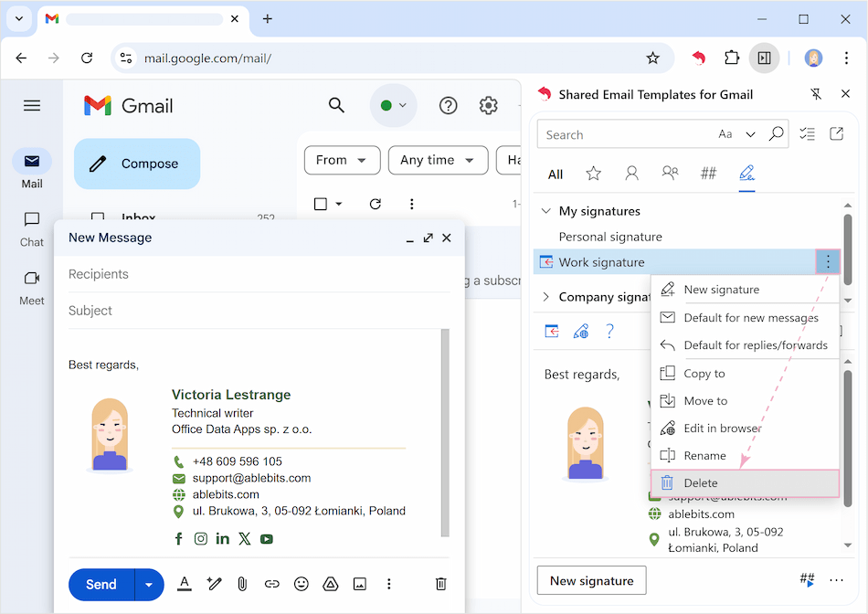Screen dimensions: 868x614
Task: Choose New signature in context menu
Action: 745,290
